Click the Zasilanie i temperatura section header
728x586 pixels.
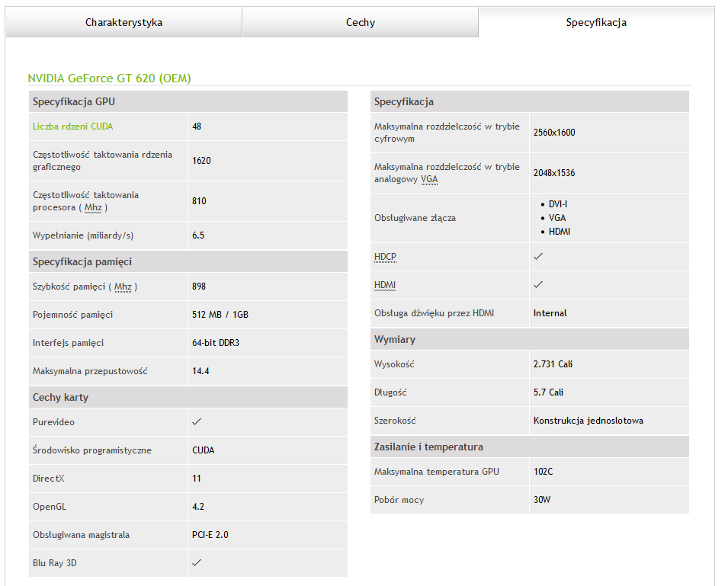(x=530, y=447)
